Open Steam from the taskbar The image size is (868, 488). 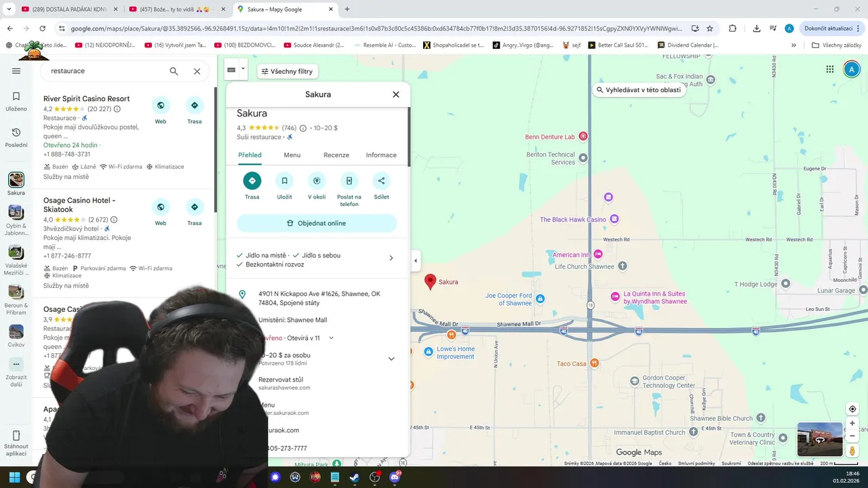click(x=354, y=477)
